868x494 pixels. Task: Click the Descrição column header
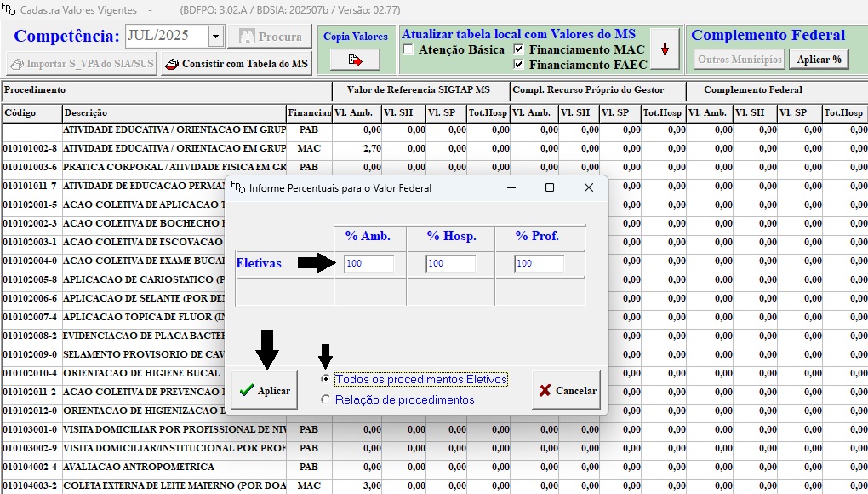(174, 113)
